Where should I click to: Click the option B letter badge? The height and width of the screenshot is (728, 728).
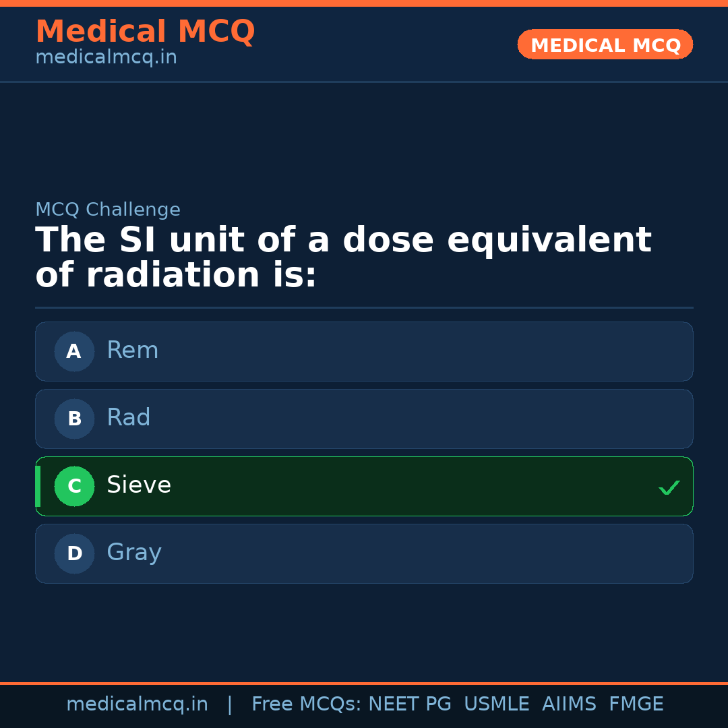[x=74, y=419]
